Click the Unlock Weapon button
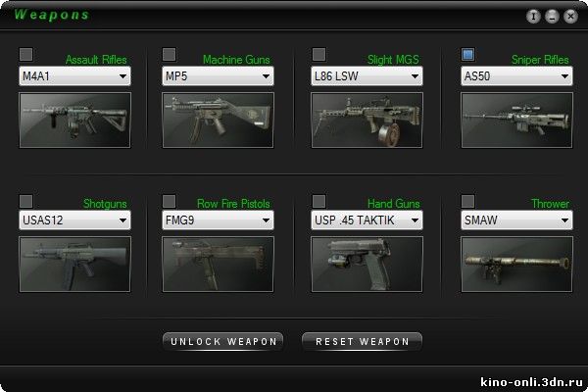This screenshot has height=392, width=588. tap(223, 342)
